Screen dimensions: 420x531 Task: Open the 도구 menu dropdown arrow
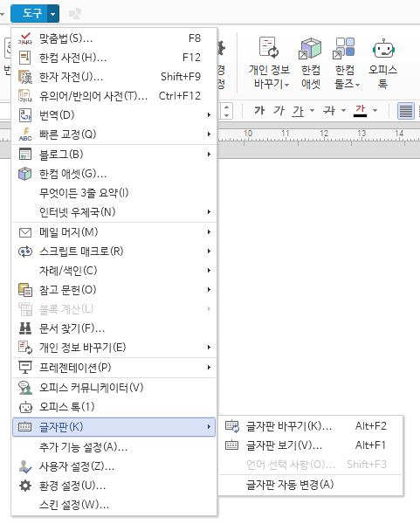click(x=53, y=14)
